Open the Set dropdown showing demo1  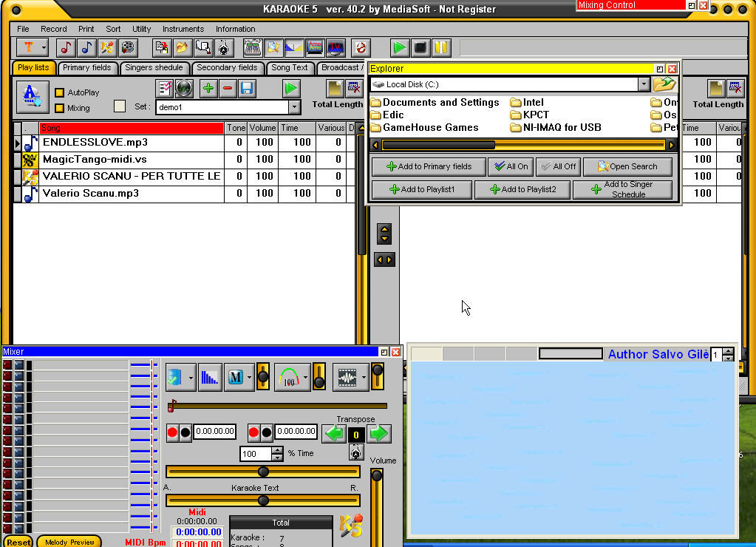click(x=294, y=107)
